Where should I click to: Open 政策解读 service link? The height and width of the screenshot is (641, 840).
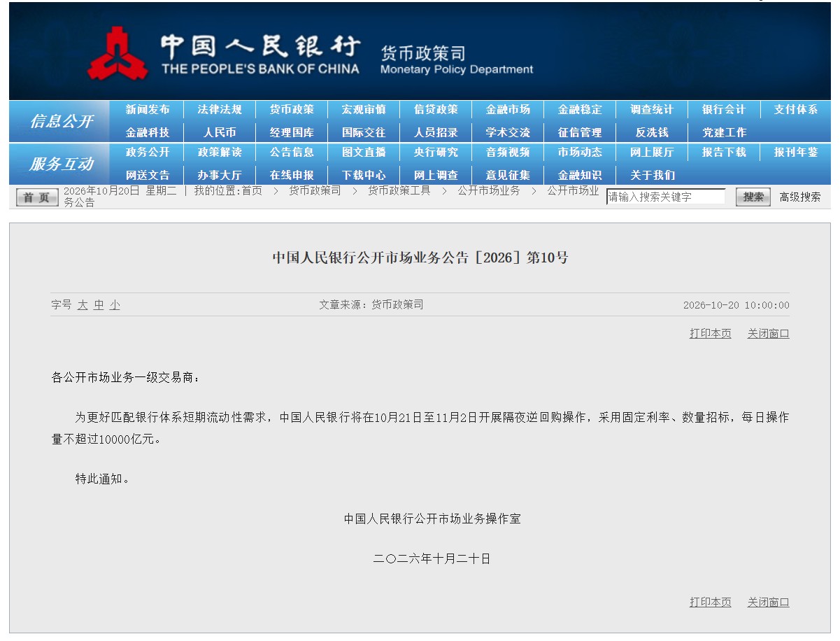(x=220, y=153)
